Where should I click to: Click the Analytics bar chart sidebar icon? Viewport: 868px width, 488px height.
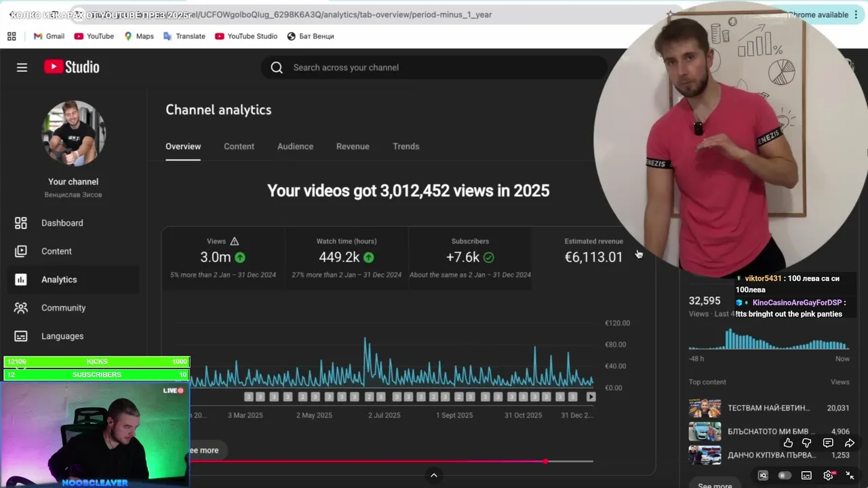(21, 279)
